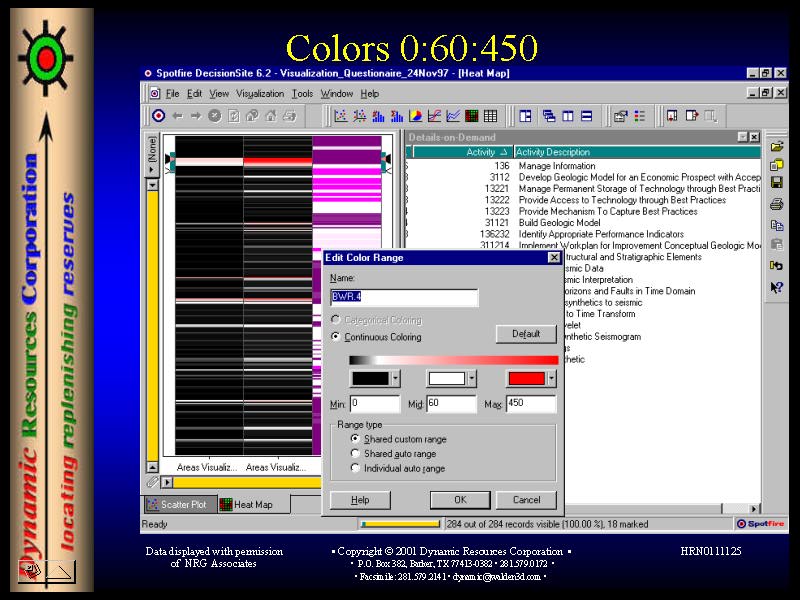Click the table visualization toolbar icon
Screen dimensions: 800x600
490,116
